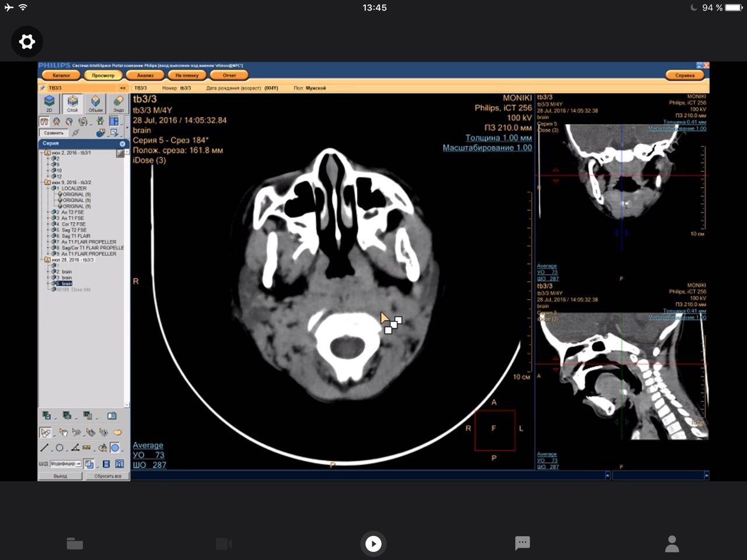Click the head profile orientation icon
This screenshot has width=747, height=560.
coord(69,122)
